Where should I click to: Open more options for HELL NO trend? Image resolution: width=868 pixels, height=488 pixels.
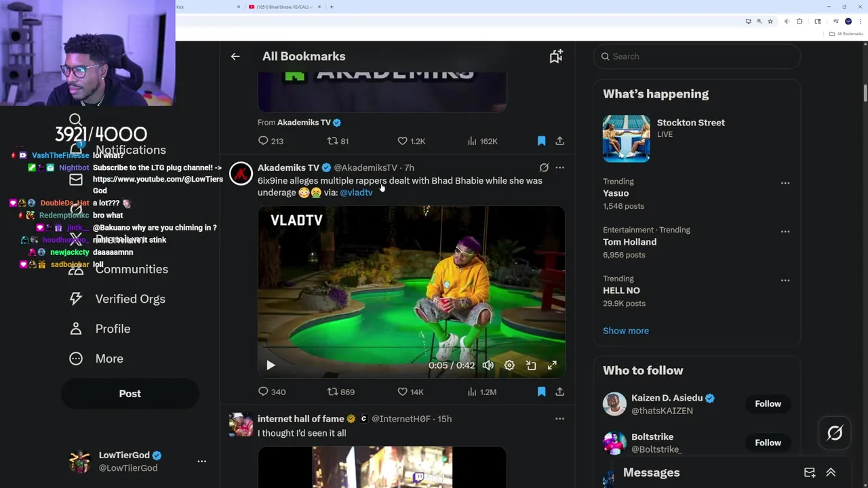coord(785,281)
